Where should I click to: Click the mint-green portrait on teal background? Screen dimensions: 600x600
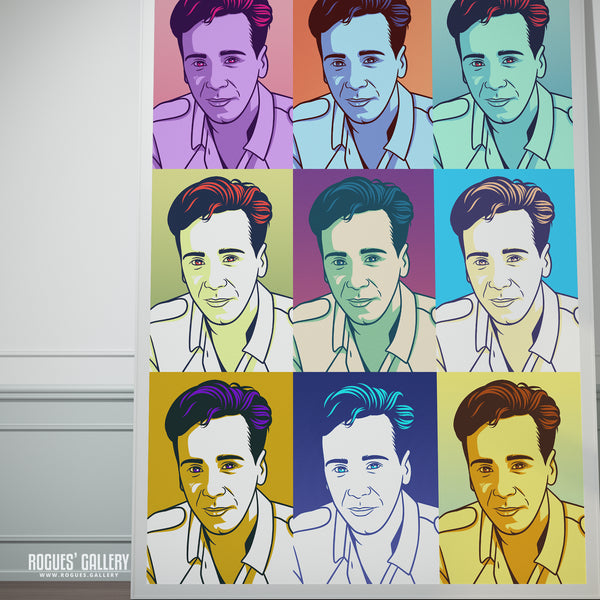tap(503, 84)
